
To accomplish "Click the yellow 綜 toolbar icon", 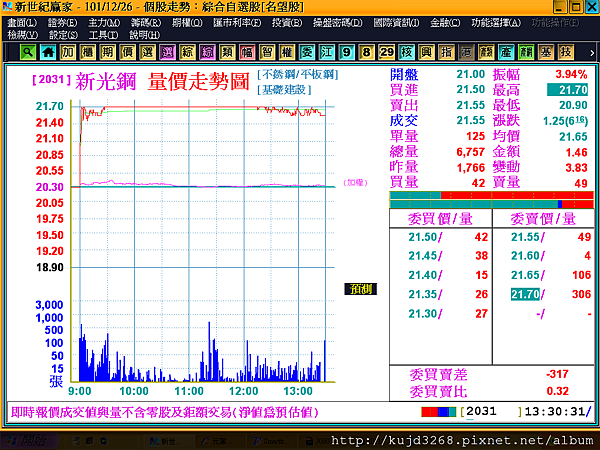I will pyautogui.click(x=187, y=52).
